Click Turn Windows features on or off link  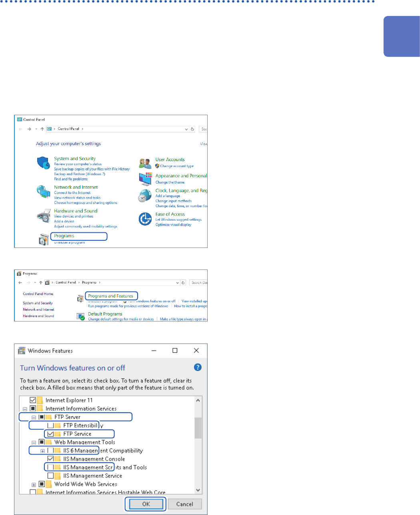coord(151,301)
